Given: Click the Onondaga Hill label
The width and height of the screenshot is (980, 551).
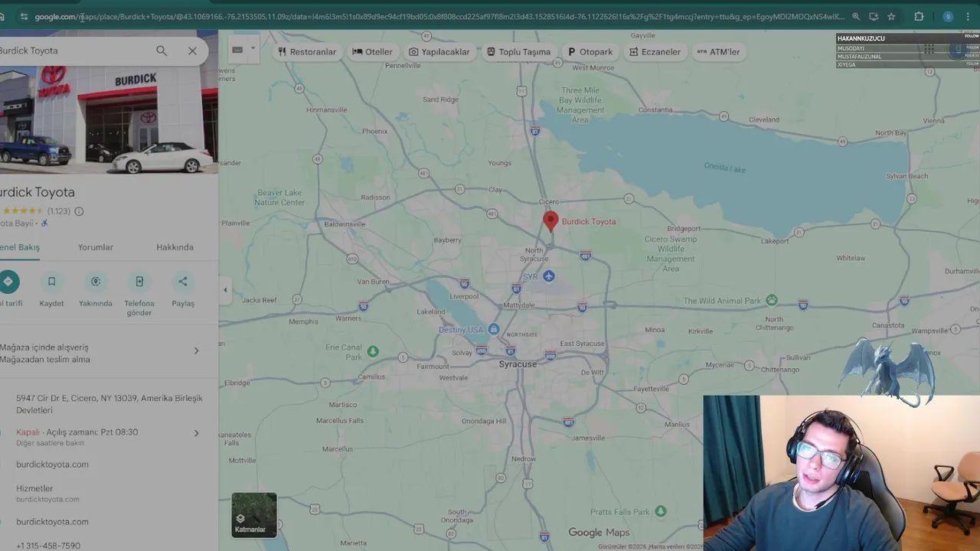Looking at the screenshot, I should [x=484, y=421].
